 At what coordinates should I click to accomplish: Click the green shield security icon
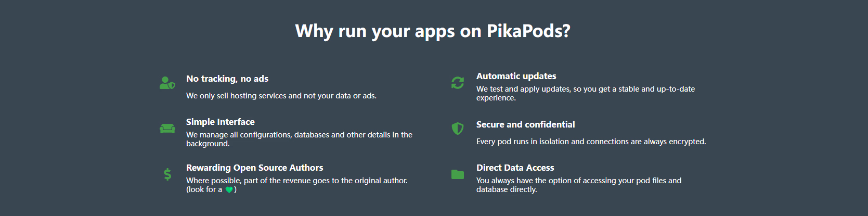click(x=458, y=129)
